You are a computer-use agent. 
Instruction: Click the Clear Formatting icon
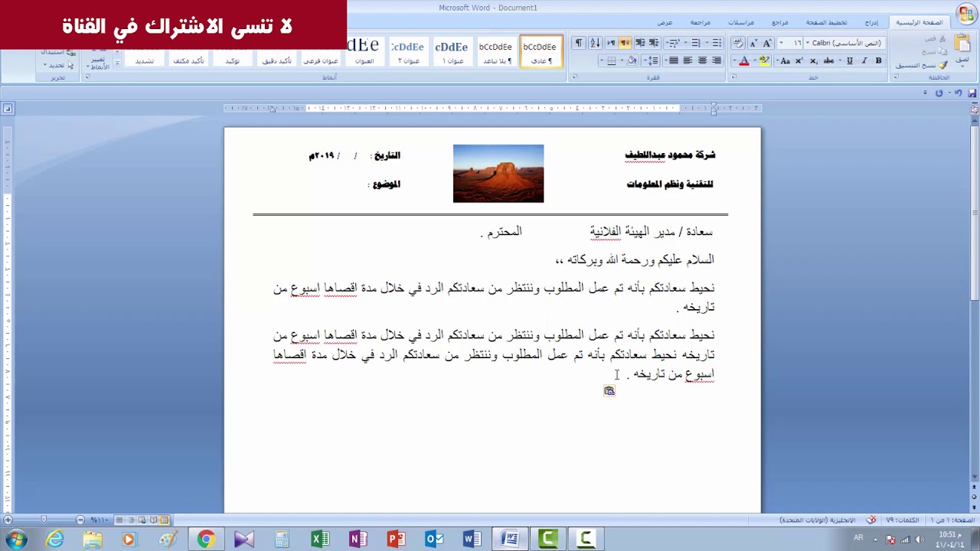(x=738, y=43)
